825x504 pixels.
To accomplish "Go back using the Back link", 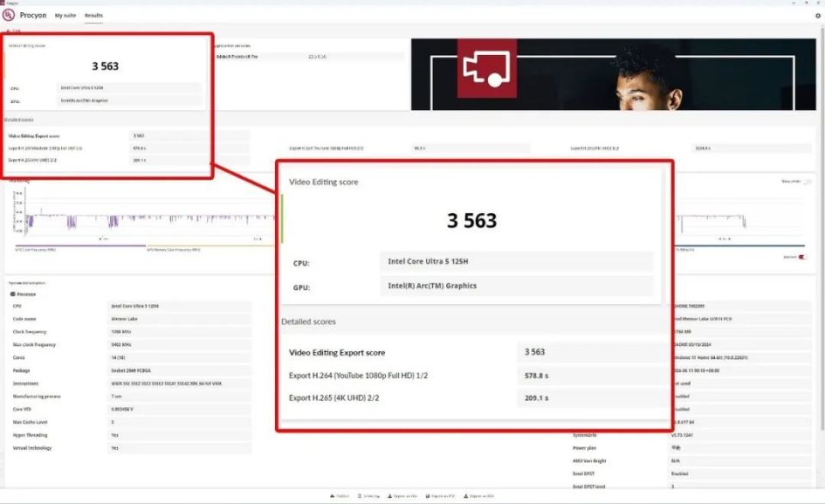I will (x=15, y=31).
